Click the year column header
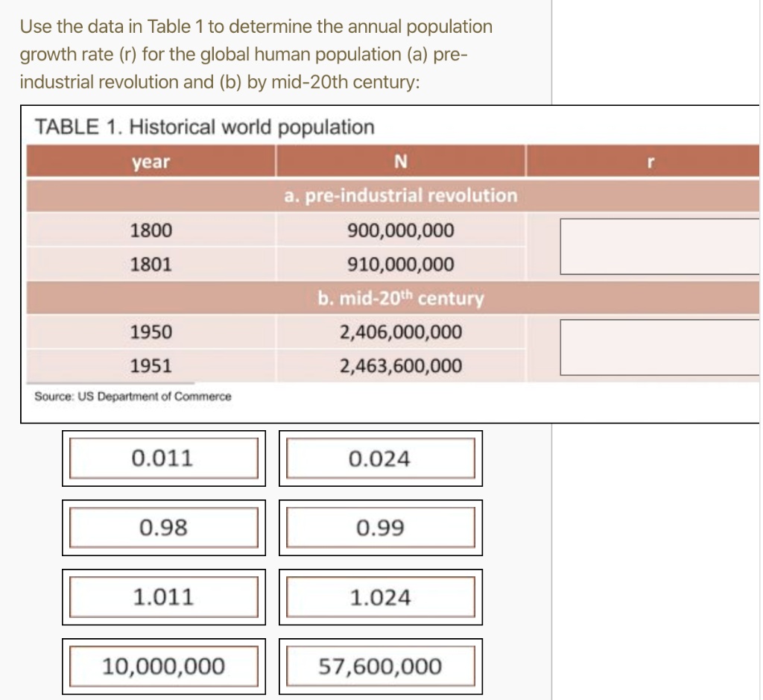The image size is (763, 700). pyautogui.click(x=151, y=162)
